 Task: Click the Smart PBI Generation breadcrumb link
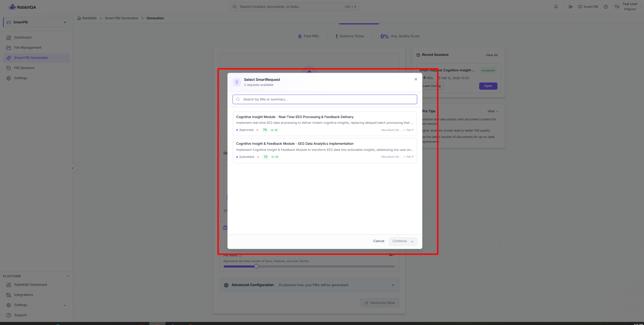[x=121, y=18]
